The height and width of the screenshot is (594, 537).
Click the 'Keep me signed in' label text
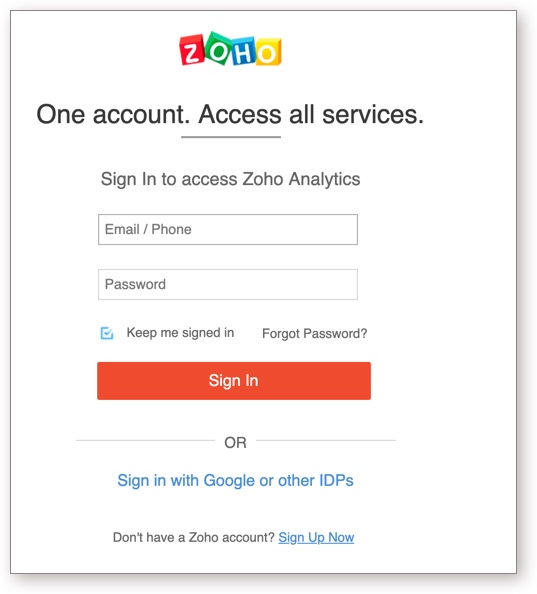[x=180, y=333]
